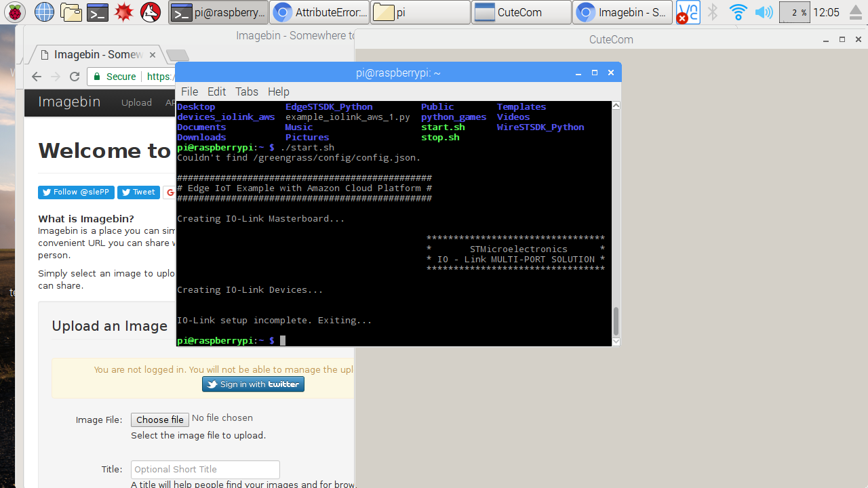Open File menu in terminal
The height and width of the screenshot is (488, 868).
click(190, 91)
